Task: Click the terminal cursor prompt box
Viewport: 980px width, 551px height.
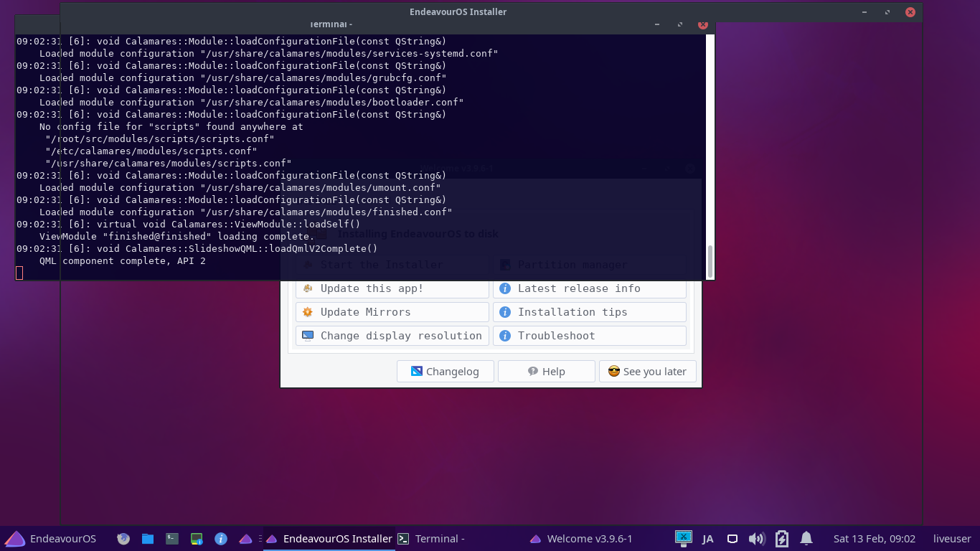Action: coord(19,273)
